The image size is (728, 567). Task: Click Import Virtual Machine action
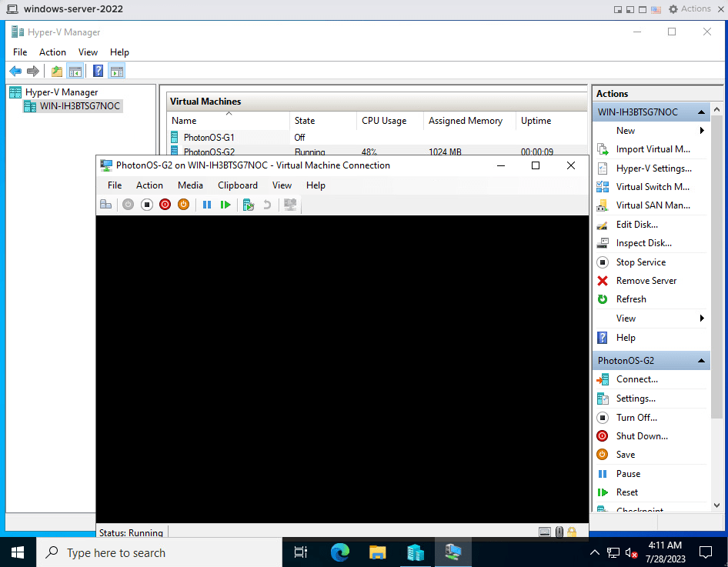653,149
